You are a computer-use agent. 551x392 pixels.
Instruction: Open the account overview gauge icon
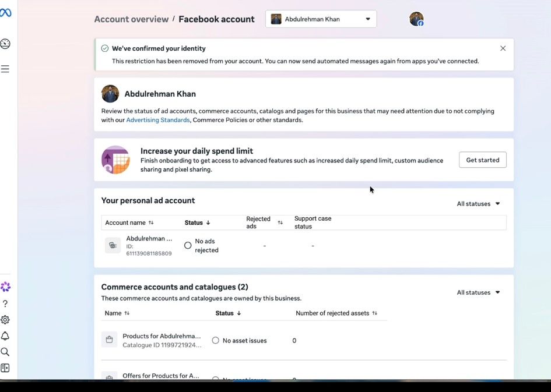[x=5, y=44]
